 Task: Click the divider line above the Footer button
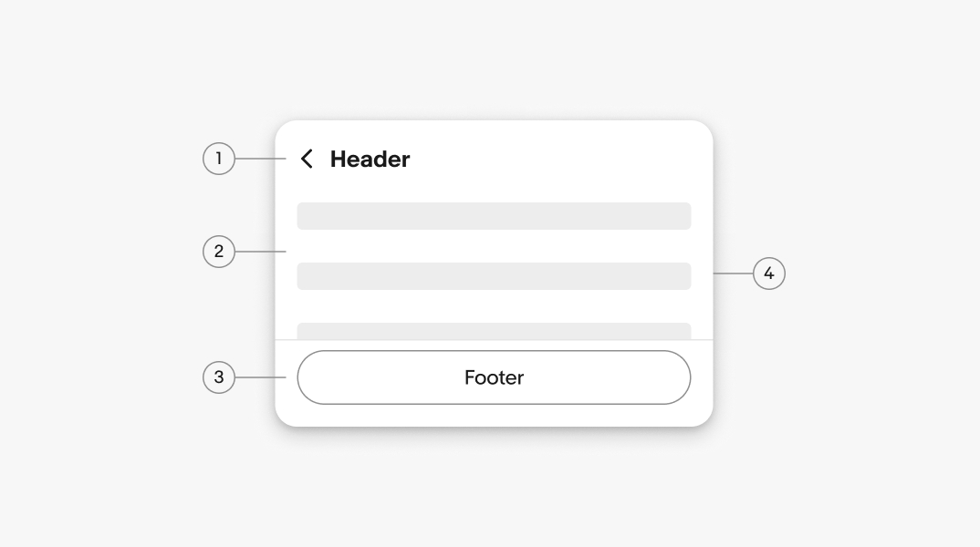(x=494, y=340)
